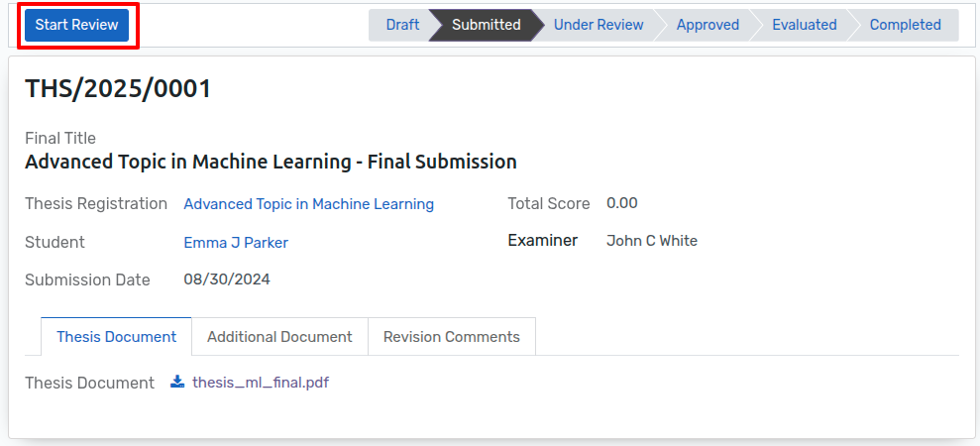Click the Final Title field label
Screen dimensions: 980x446
point(60,138)
